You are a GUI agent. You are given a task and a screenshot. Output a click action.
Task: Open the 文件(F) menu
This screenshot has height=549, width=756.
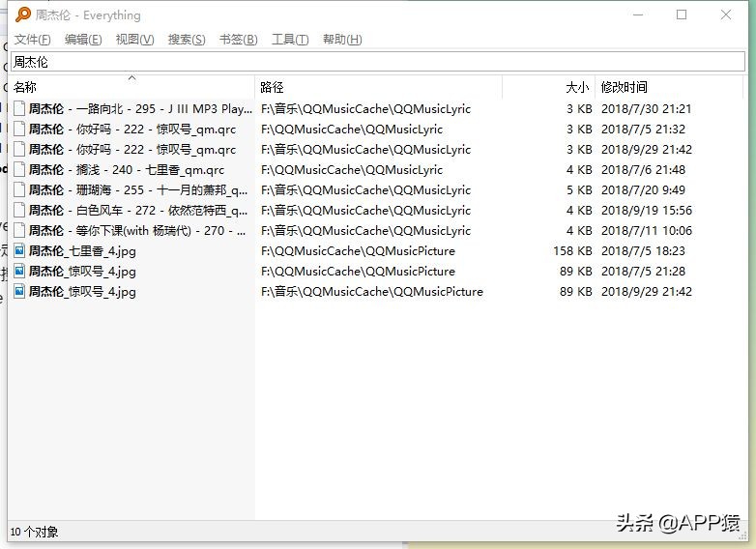32,40
